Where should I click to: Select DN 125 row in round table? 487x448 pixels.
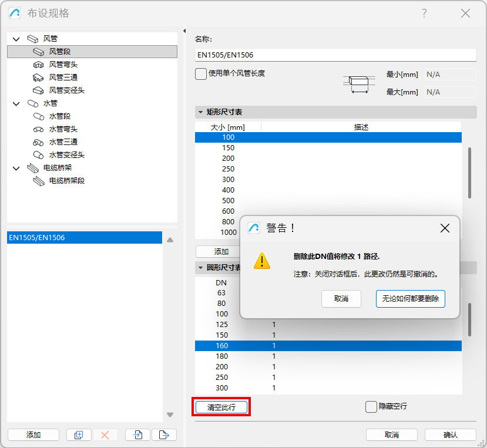tap(328, 325)
